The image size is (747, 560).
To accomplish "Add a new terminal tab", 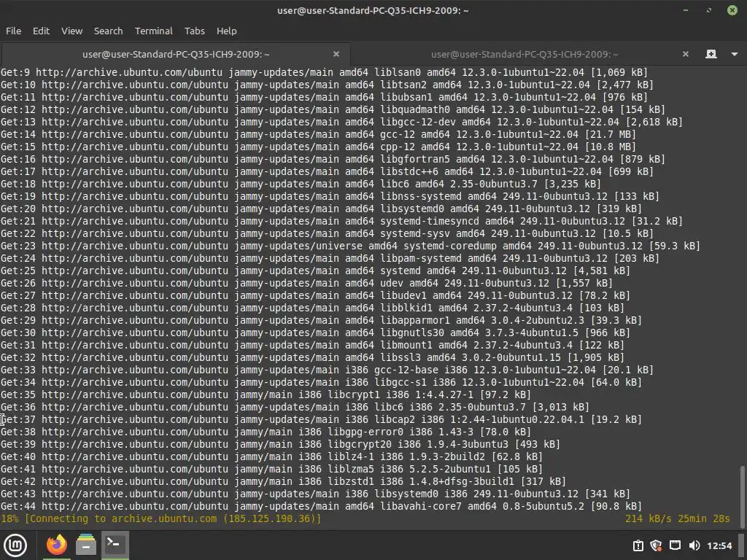I will [711, 54].
